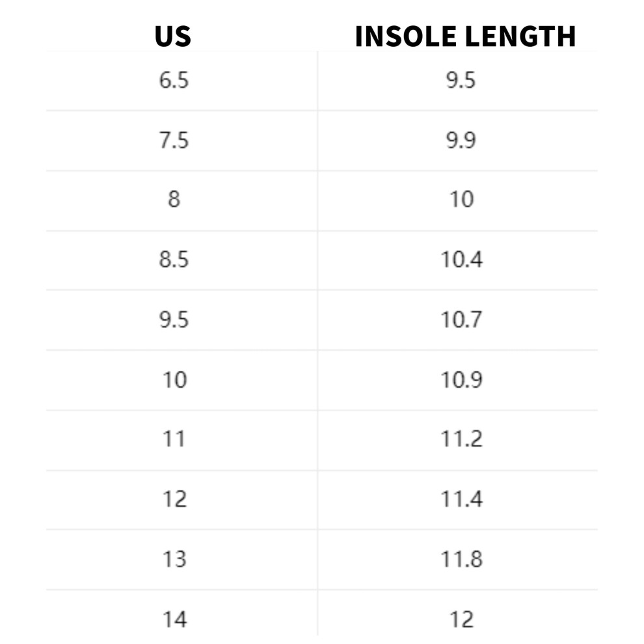Click insole length 10.4 value
Screen dimensions: 644x644
(461, 260)
